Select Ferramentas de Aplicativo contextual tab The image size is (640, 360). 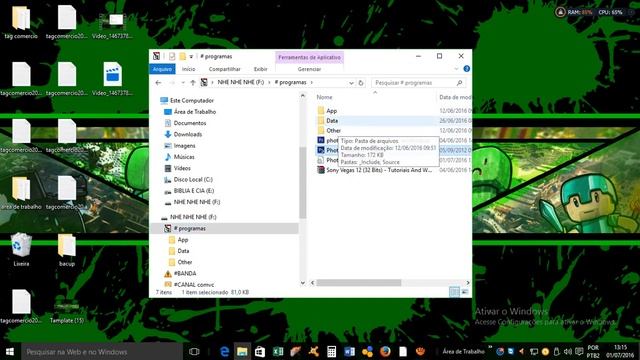click(x=309, y=57)
